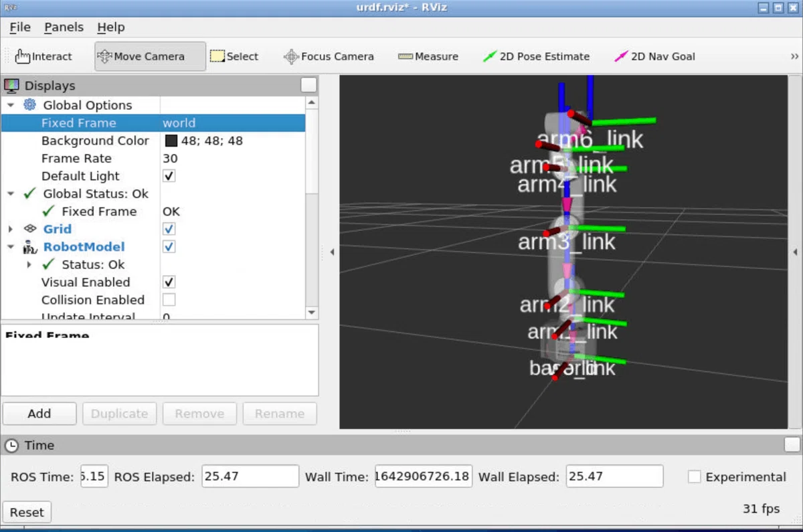Image resolution: width=803 pixels, height=532 pixels.
Task: Uncheck the RobotModel display checkbox
Action: click(x=169, y=247)
